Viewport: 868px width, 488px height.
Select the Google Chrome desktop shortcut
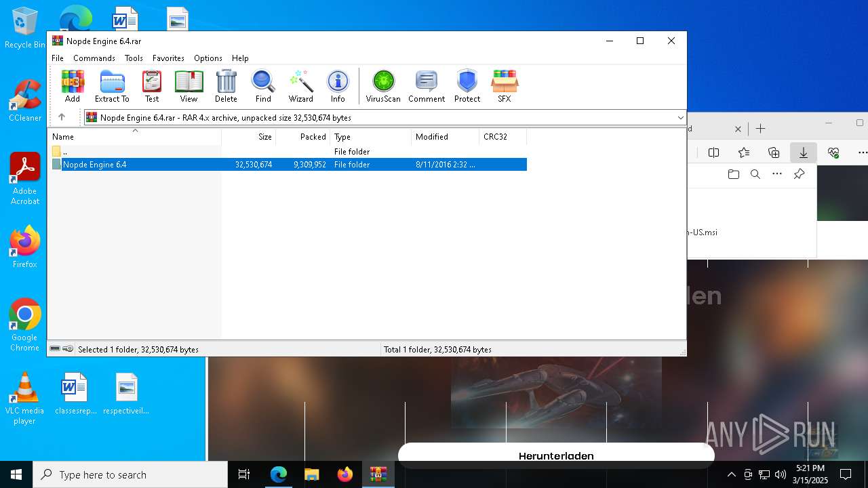(24, 325)
